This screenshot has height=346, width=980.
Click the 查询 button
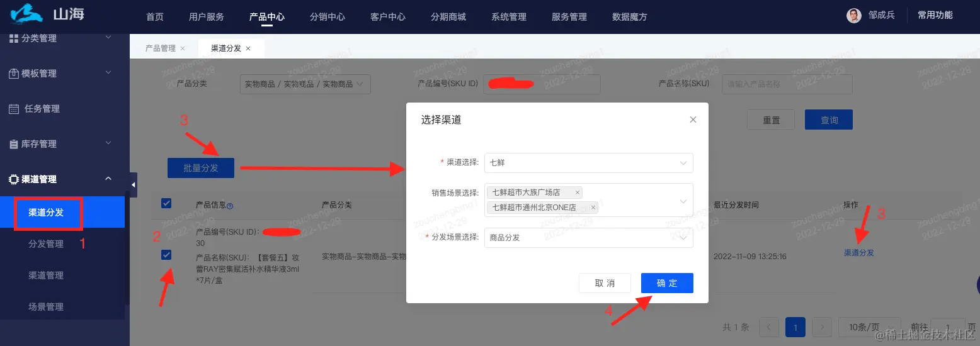coord(829,120)
